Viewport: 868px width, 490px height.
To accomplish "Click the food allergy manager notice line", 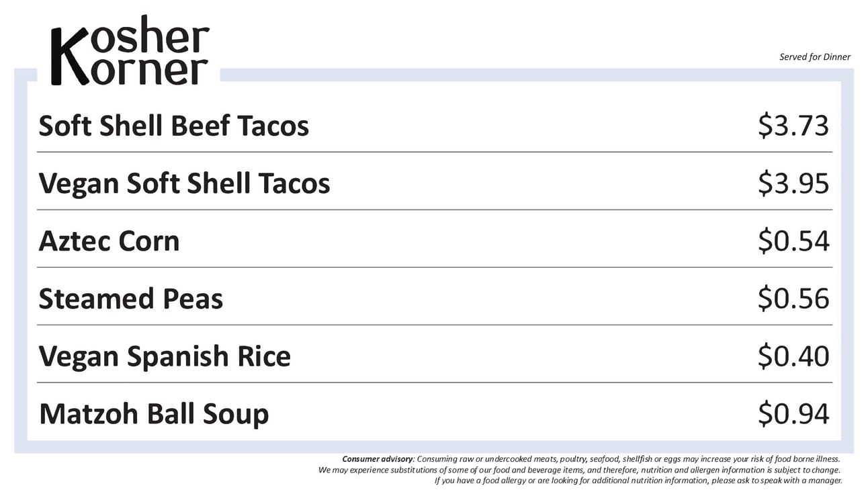I will (x=638, y=481).
